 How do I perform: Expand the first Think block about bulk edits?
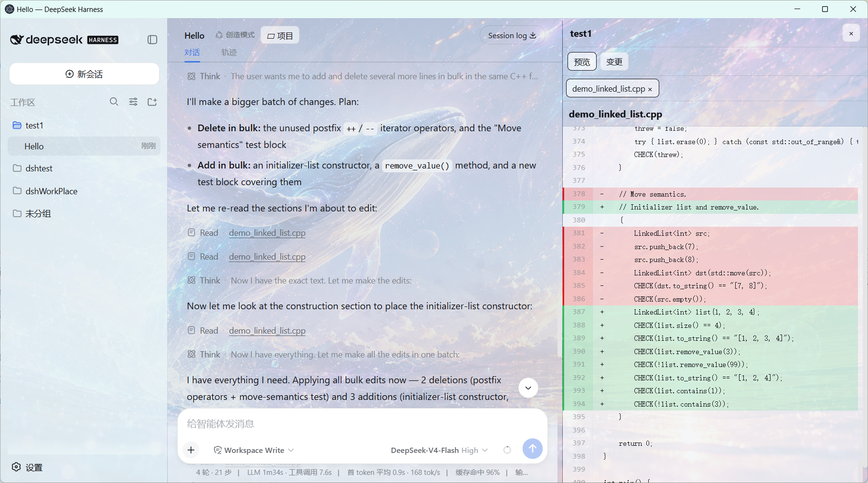(x=363, y=76)
